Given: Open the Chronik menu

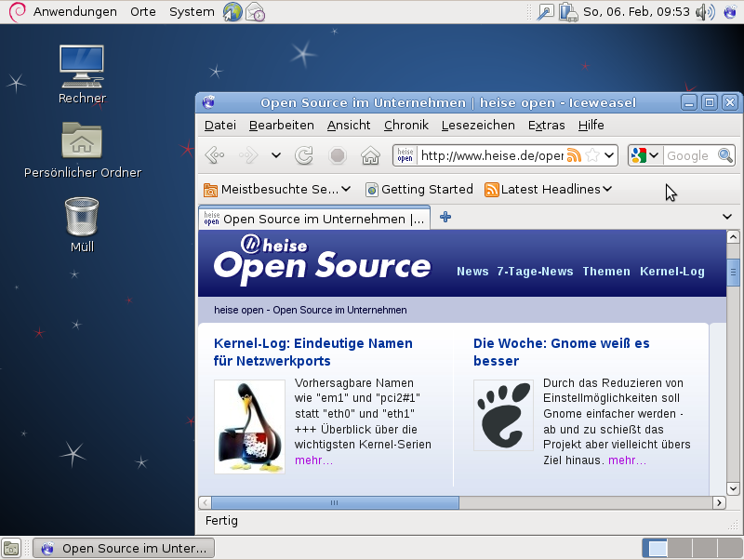Looking at the screenshot, I should tap(406, 126).
